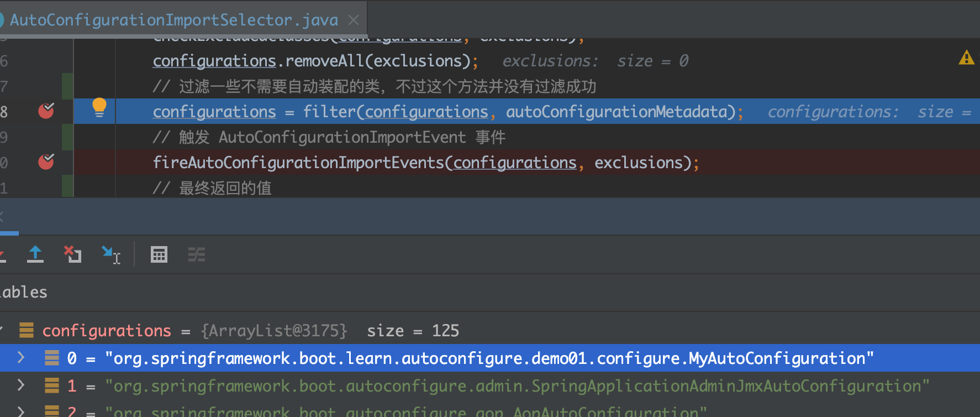
Task: Click the list icon beside item 1
Action: click(52, 385)
